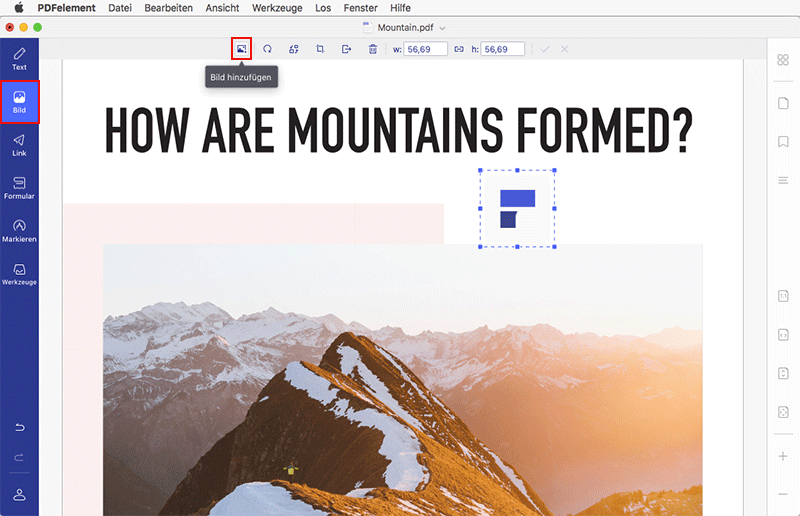The image size is (800, 516).
Task: Open the page panel icon
Action: pyautogui.click(x=783, y=103)
